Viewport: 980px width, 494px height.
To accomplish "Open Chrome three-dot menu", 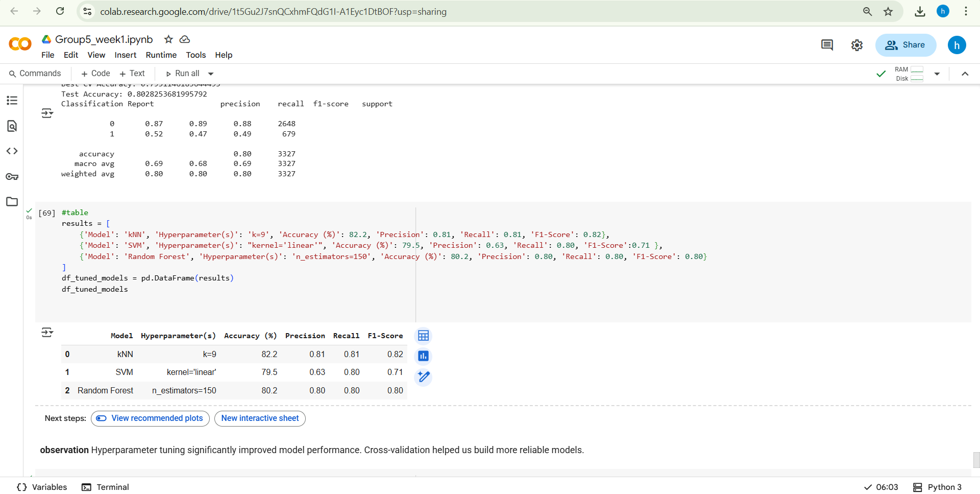I will [966, 11].
